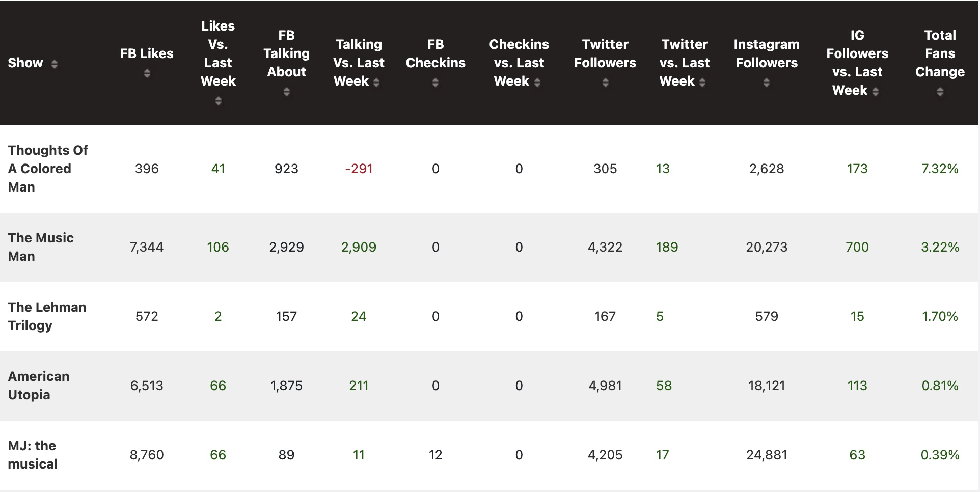Click MJ: the musical show name
980x492 pixels.
[33, 455]
